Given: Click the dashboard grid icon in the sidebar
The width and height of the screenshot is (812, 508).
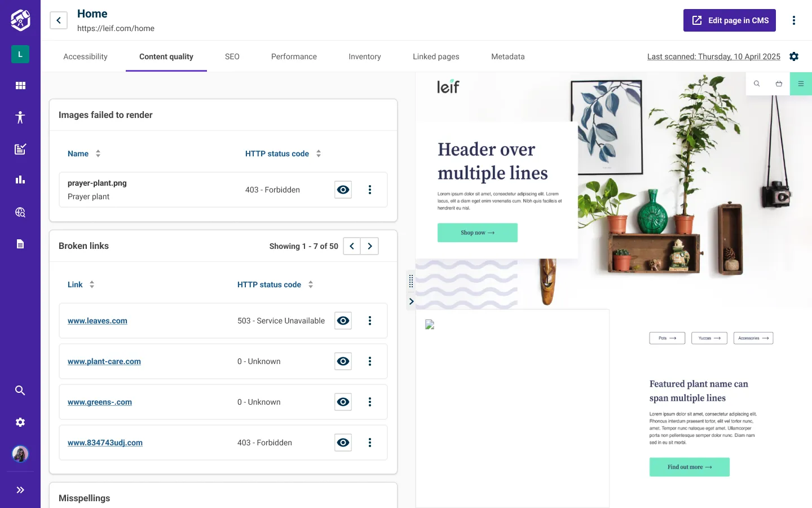Looking at the screenshot, I should tap(20, 86).
